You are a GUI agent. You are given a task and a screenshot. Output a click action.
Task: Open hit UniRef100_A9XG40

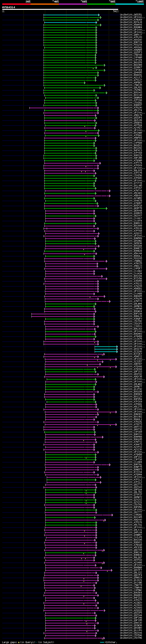click(131, 40)
